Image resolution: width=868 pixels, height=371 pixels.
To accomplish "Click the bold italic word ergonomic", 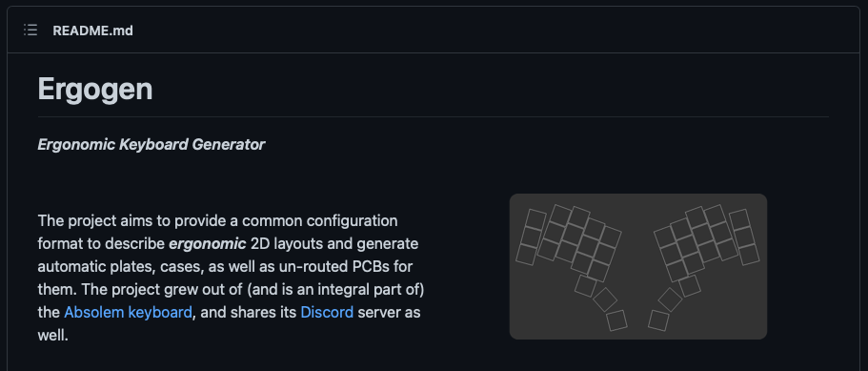I will point(208,243).
